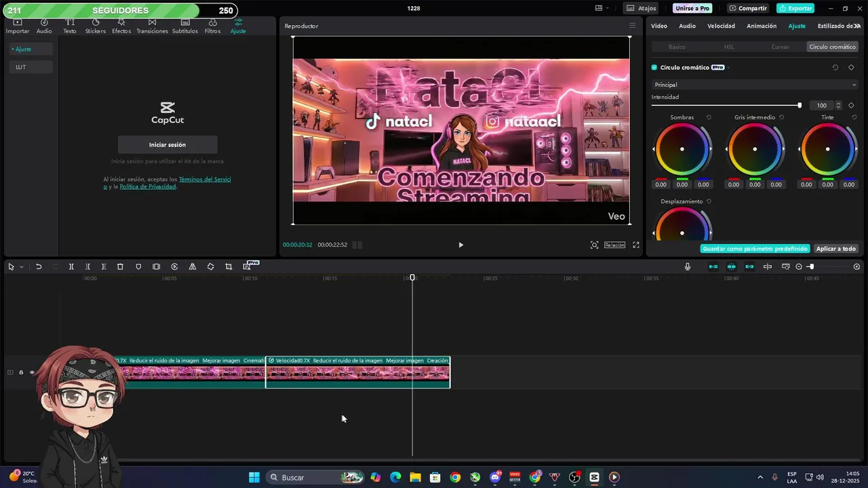Image resolution: width=868 pixels, height=488 pixels.
Task: Open the Transiciones tab
Action: pos(152,26)
